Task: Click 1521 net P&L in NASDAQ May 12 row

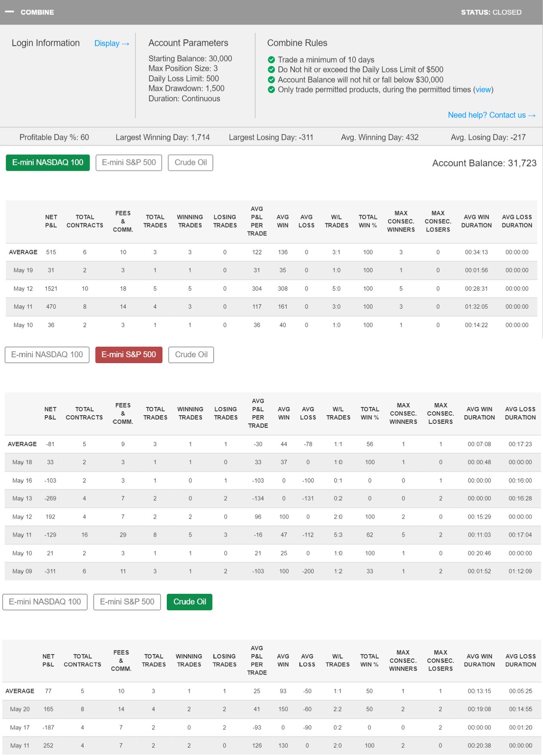Action: [51, 289]
